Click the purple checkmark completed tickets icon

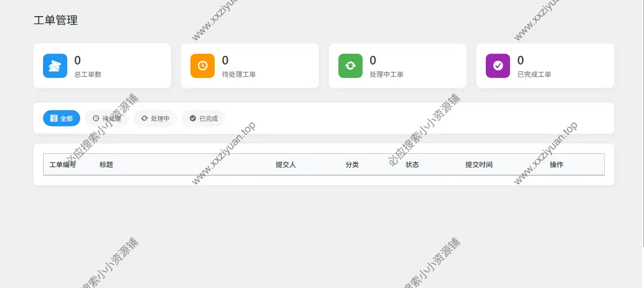click(x=498, y=66)
